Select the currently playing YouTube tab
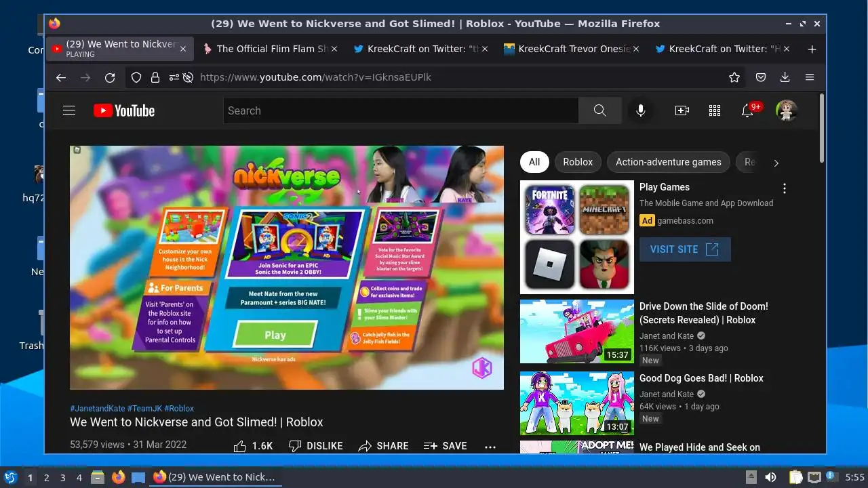 pyautogui.click(x=119, y=49)
